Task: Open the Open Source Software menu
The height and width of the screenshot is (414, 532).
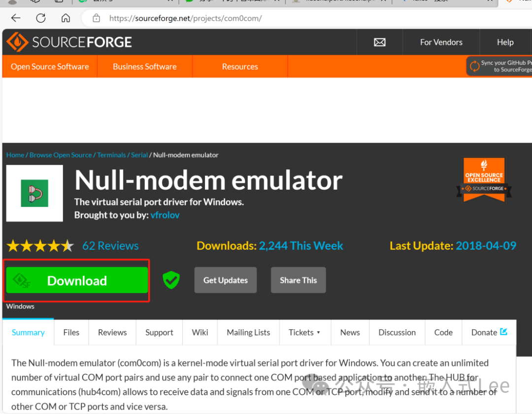Action: (x=50, y=67)
